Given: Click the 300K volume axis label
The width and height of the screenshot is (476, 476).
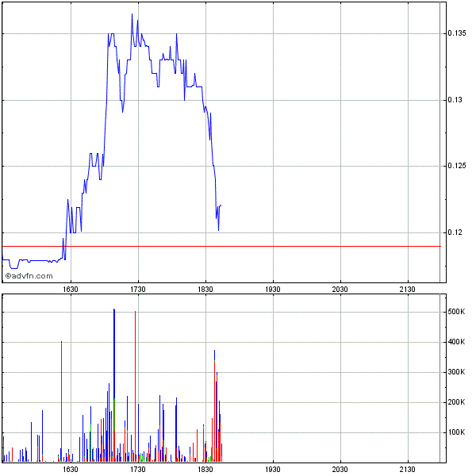Looking at the screenshot, I should tap(456, 372).
